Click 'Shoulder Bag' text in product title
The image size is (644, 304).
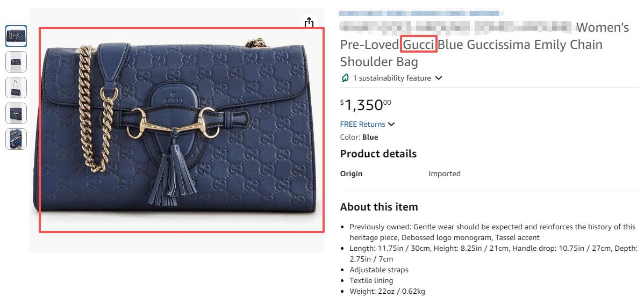point(379,62)
